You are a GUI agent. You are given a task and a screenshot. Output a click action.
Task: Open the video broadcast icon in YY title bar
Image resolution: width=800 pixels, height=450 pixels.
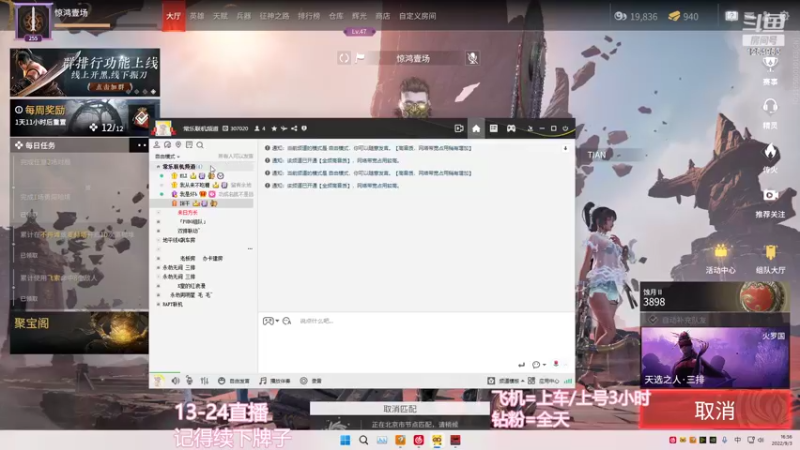click(x=459, y=129)
